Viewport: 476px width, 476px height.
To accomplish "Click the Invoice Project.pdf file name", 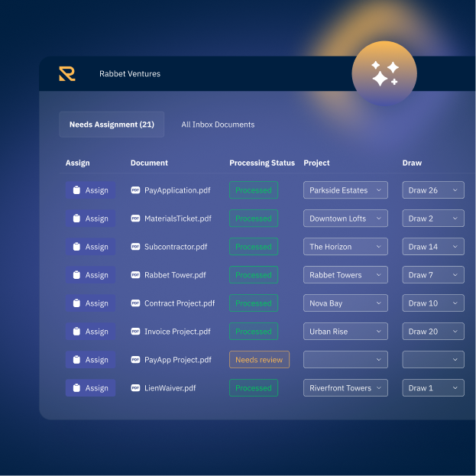I will (177, 332).
